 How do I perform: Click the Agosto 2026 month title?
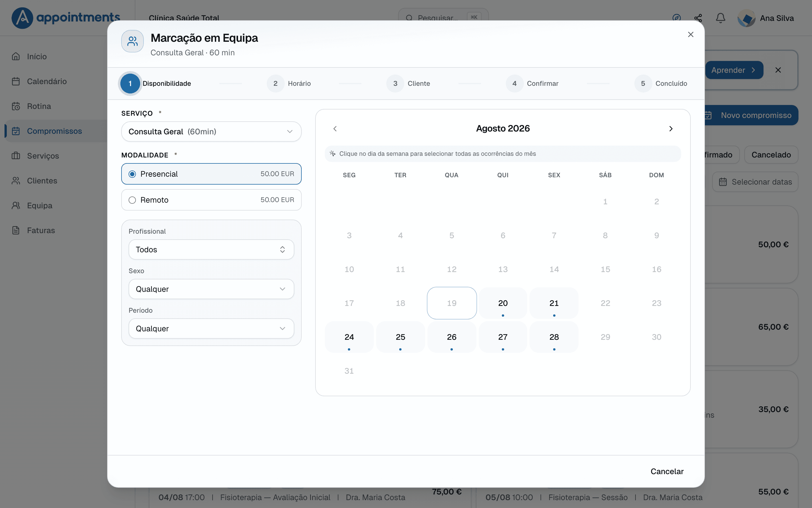[503, 129]
